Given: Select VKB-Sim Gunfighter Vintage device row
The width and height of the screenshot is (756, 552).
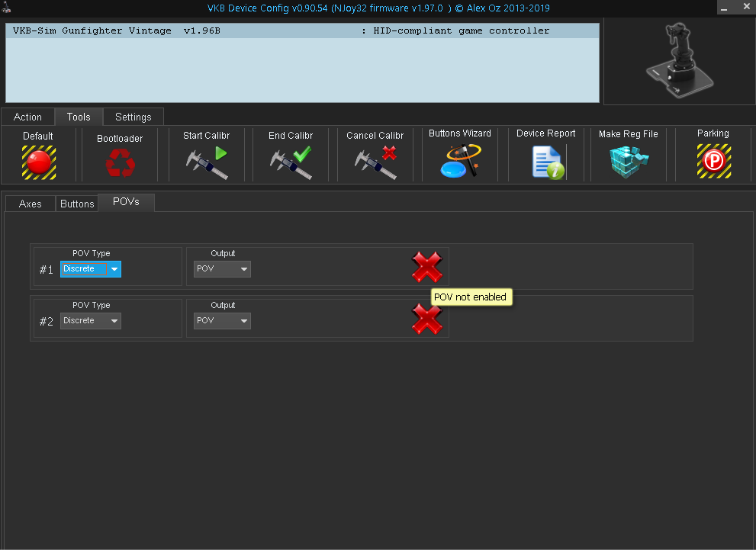Looking at the screenshot, I should [302, 30].
